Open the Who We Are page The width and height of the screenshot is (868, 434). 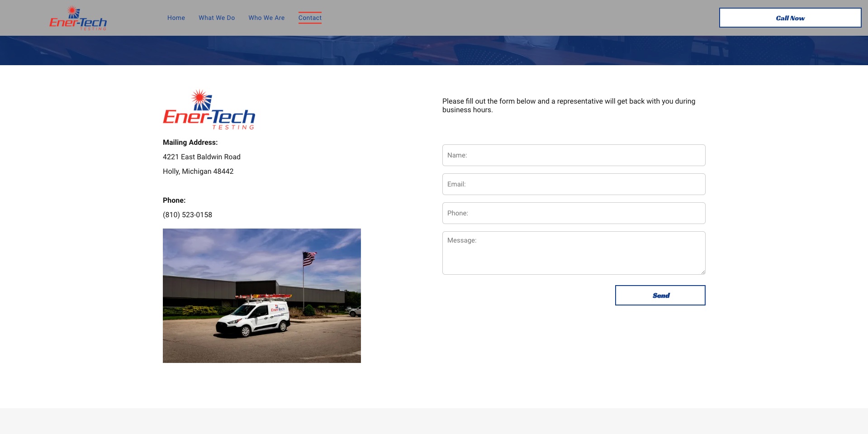coord(266,18)
